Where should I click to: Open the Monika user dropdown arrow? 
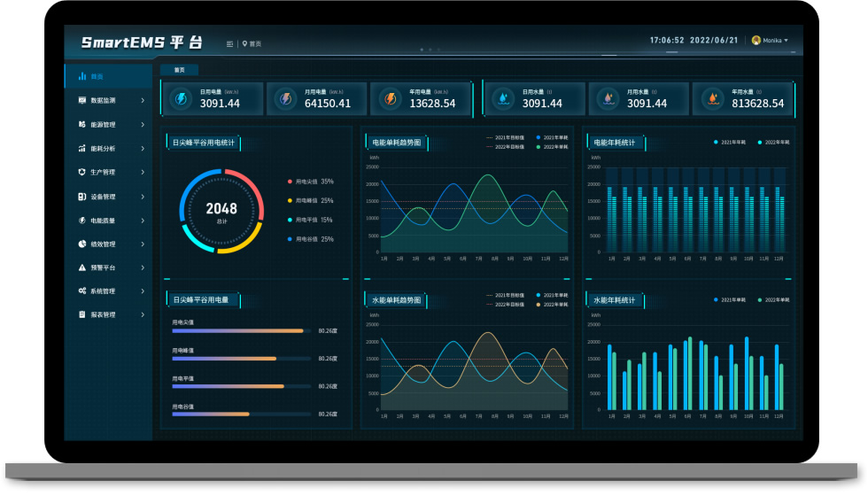[x=787, y=41]
